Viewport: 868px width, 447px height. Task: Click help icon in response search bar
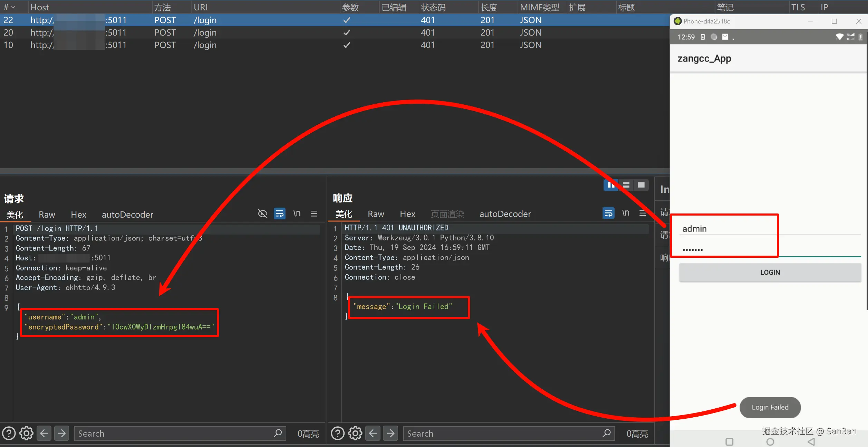(x=338, y=433)
